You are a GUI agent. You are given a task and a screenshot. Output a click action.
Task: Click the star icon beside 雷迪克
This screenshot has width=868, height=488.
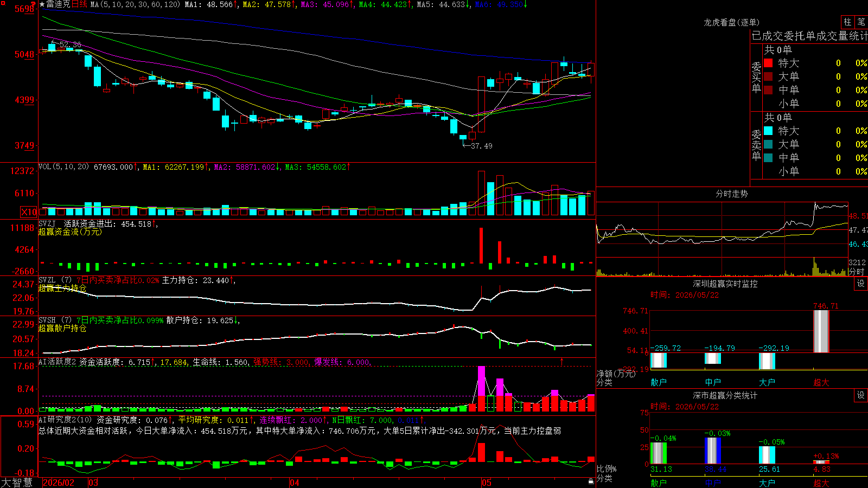click(42, 4)
